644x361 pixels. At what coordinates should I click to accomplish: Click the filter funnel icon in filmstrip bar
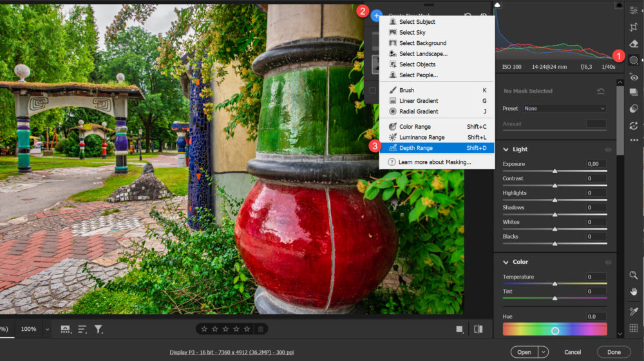(99, 329)
